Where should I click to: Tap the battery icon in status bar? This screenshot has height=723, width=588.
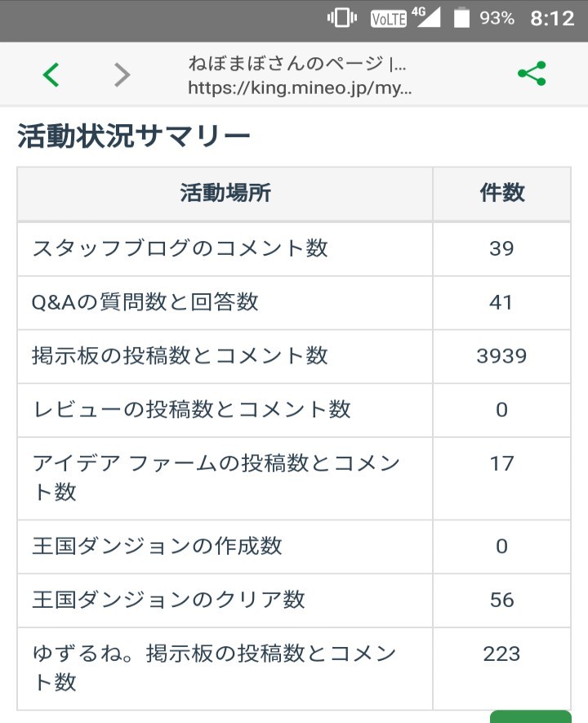[x=462, y=19]
